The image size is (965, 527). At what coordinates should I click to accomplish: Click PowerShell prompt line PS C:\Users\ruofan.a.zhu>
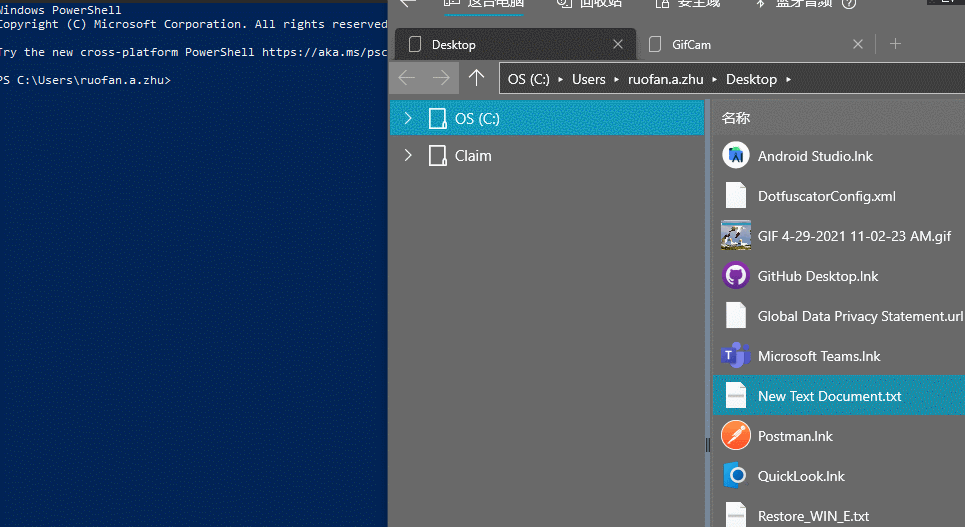(86, 80)
